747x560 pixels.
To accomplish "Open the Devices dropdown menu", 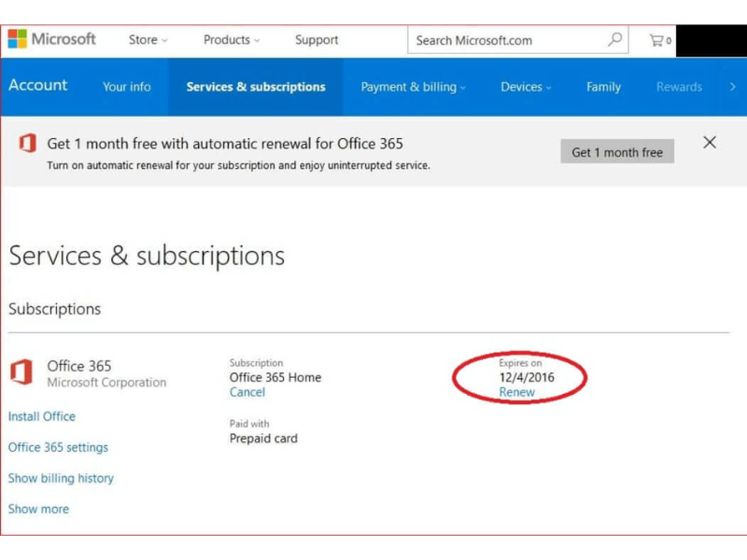I will (x=526, y=87).
